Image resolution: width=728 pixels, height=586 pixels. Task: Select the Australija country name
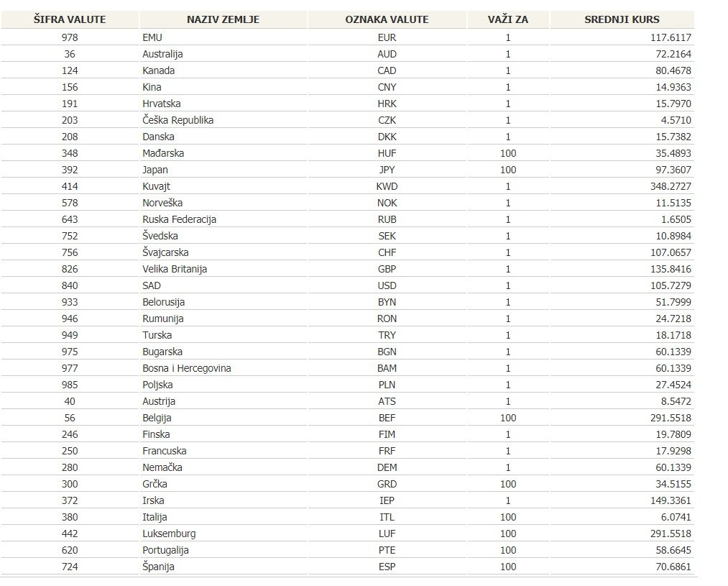[162, 54]
